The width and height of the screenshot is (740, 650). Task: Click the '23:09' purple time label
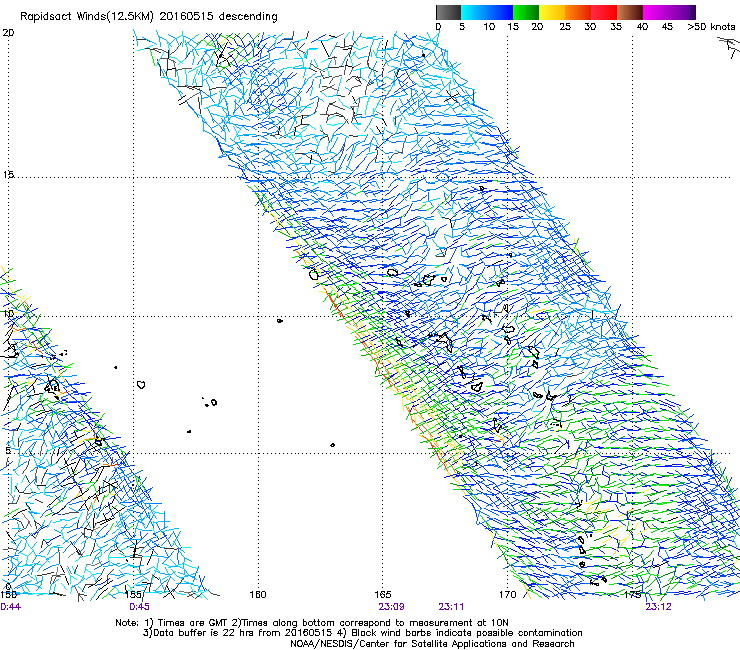pos(391,607)
